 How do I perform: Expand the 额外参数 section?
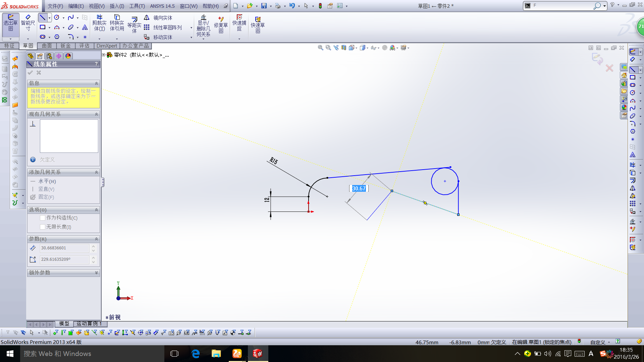tap(97, 273)
